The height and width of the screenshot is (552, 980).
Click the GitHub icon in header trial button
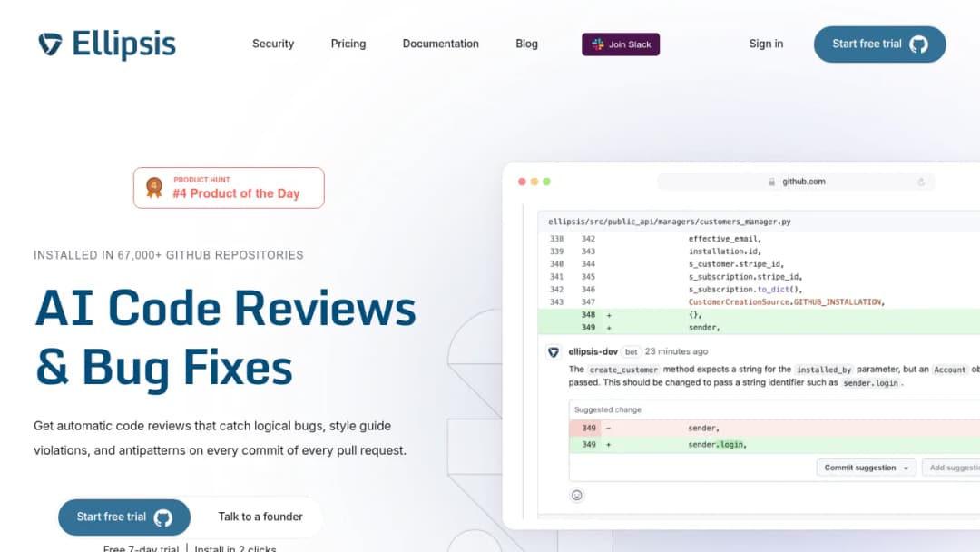(x=918, y=44)
